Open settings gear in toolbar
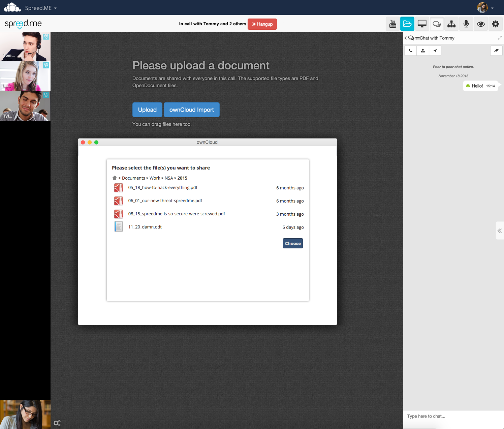The height and width of the screenshot is (429, 504). 496,24
